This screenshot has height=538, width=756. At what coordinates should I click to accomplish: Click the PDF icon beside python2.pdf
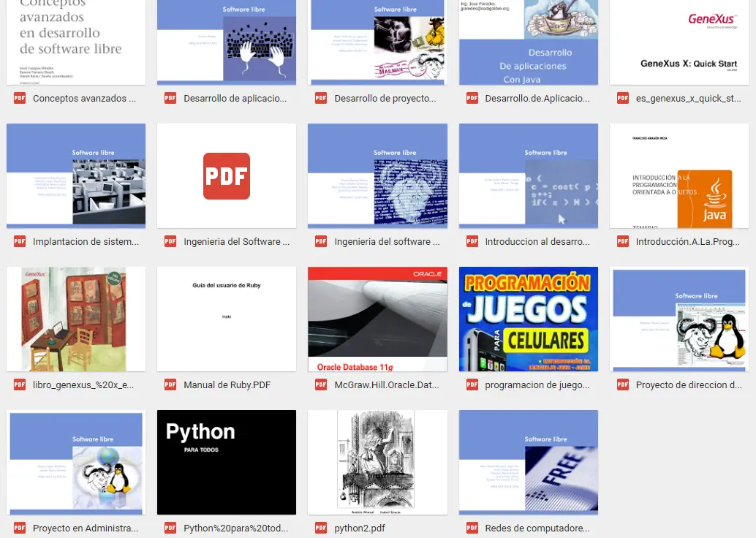pos(321,528)
